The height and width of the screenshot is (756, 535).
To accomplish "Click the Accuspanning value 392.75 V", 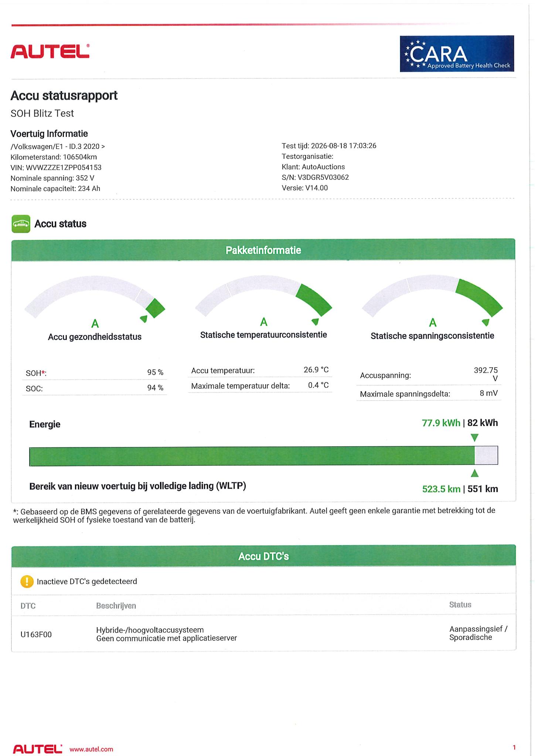I will (x=486, y=374).
